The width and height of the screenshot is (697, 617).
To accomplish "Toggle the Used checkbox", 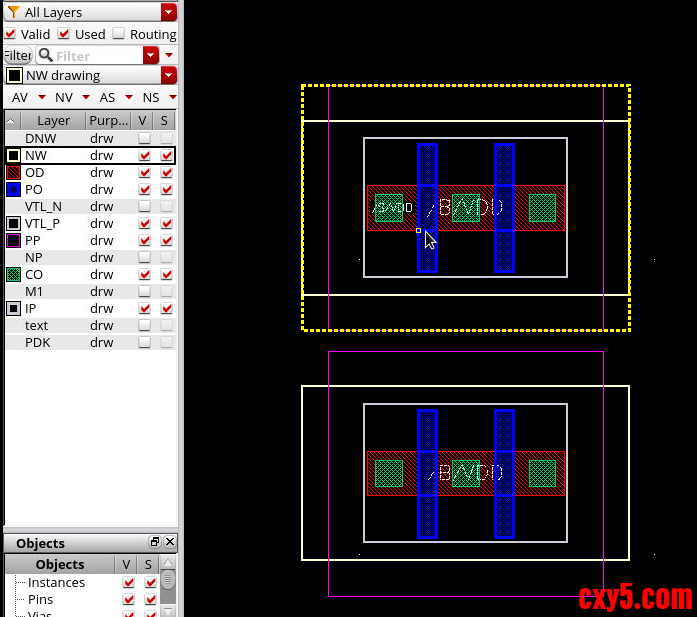I will (x=64, y=34).
